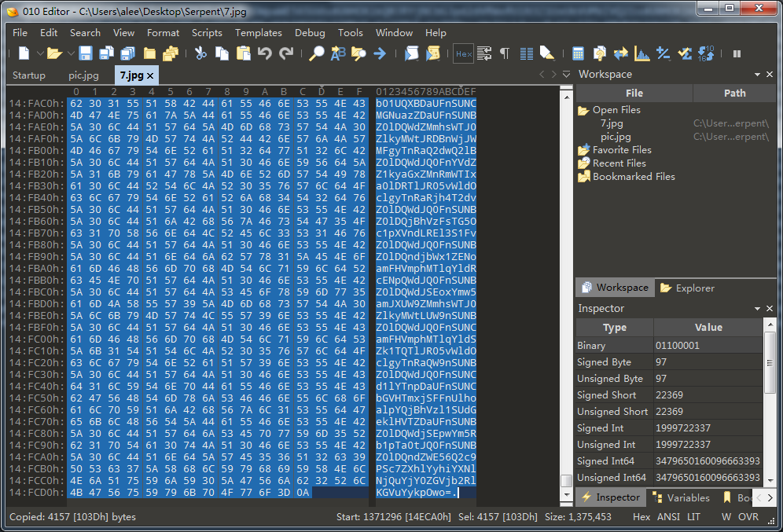The image size is (783, 532).
Task: Open the file tab list dropdown triangle
Action: 566,75
